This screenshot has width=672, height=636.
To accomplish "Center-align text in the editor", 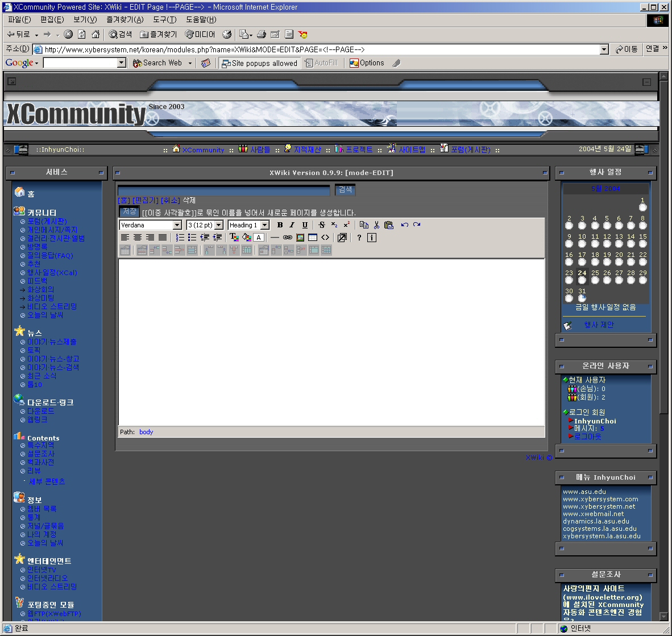I will tap(138, 238).
